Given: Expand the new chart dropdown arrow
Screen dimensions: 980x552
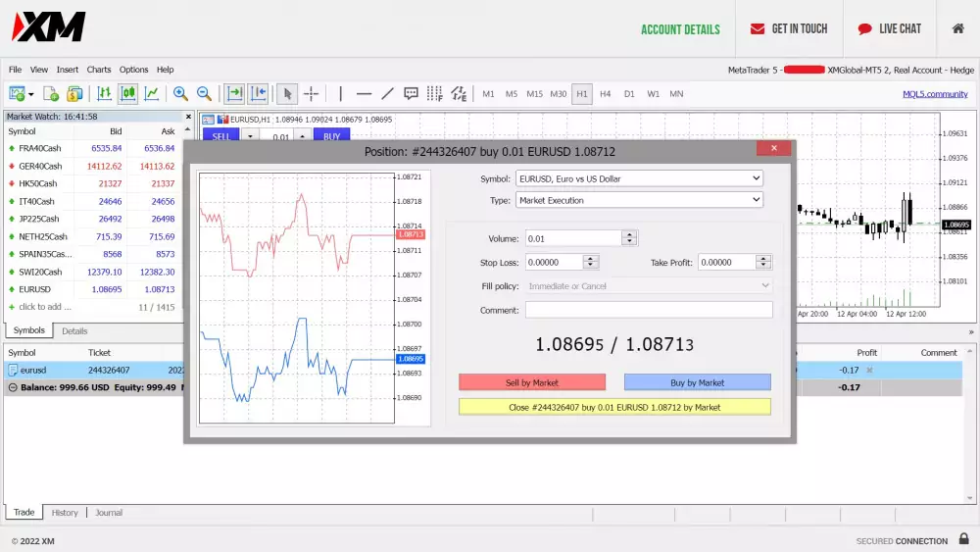Looking at the screenshot, I should tap(30, 94).
